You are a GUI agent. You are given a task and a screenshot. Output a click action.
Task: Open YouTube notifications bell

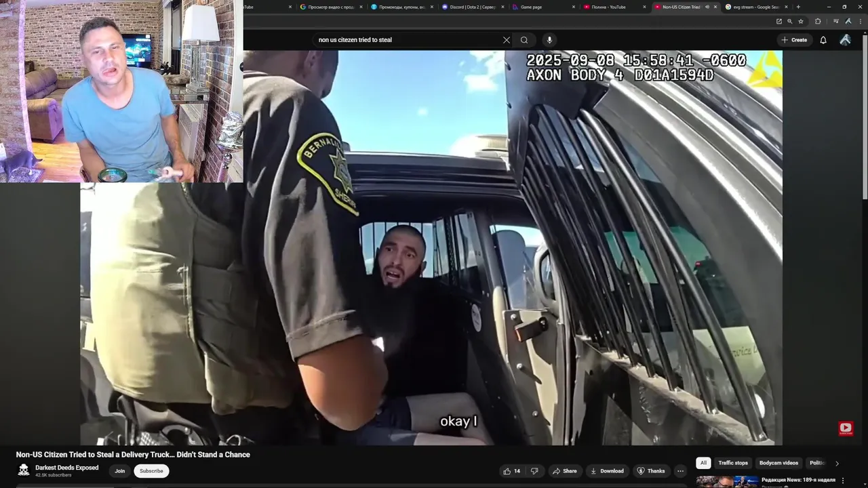coord(823,40)
